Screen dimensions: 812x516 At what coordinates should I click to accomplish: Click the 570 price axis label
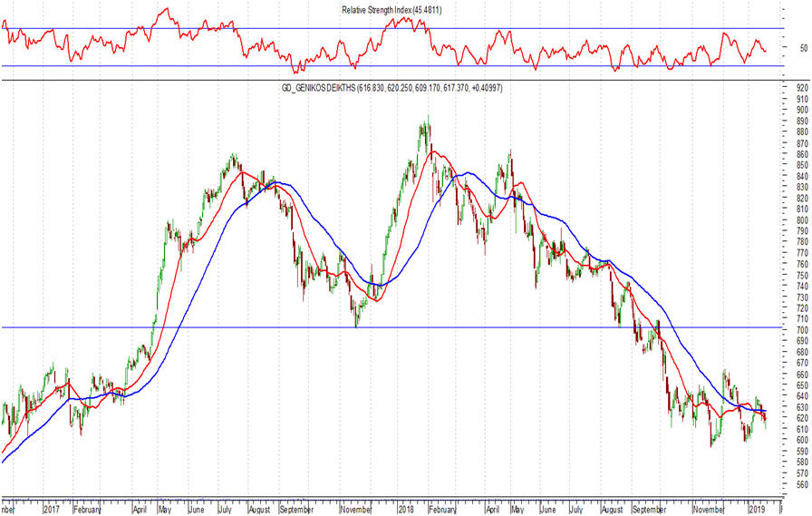coord(802,473)
